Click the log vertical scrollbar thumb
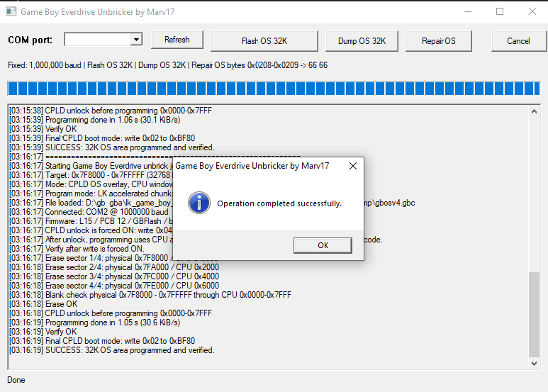Viewport: 548px width, 392px height. tap(534, 315)
